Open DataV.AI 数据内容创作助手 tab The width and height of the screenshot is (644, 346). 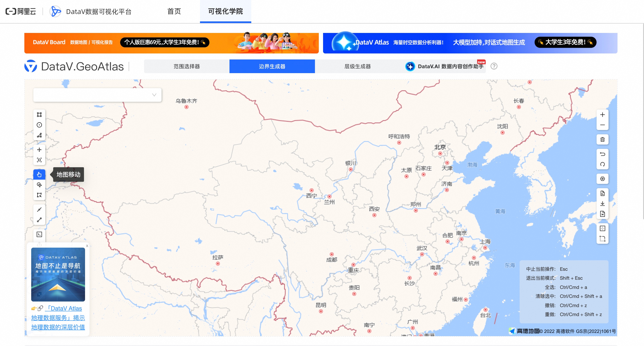(x=444, y=66)
